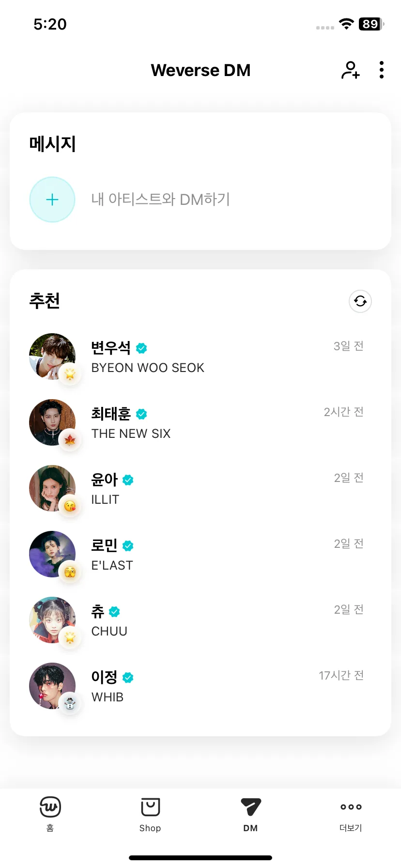Open 이정 WHIB artist entry

pyautogui.click(x=200, y=686)
